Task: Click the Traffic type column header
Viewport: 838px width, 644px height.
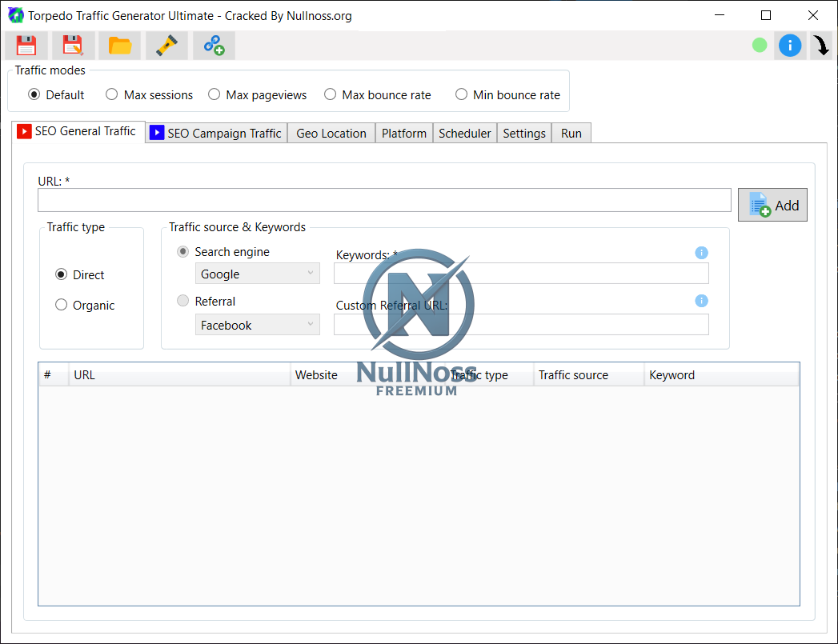Action: pos(490,375)
